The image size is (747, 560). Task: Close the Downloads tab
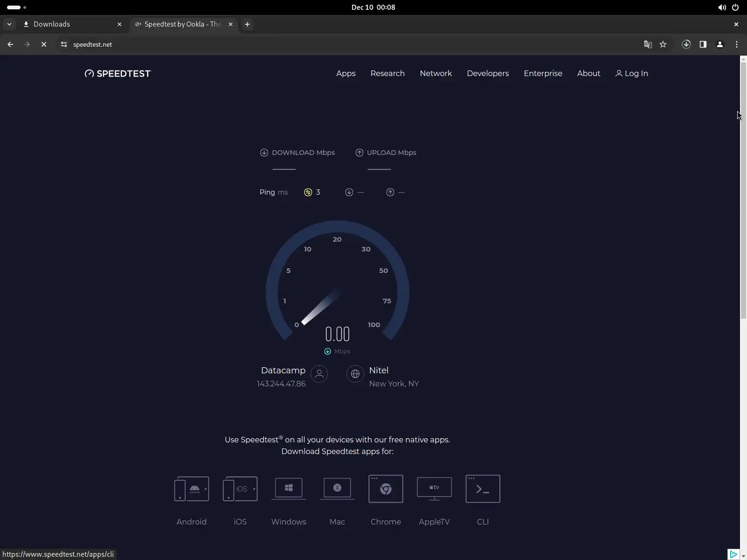(120, 24)
